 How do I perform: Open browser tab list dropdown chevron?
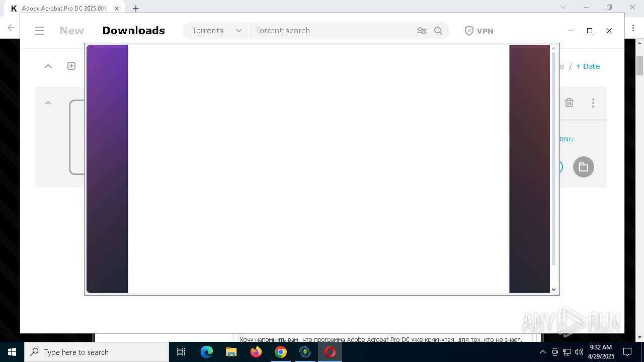click(x=563, y=7)
